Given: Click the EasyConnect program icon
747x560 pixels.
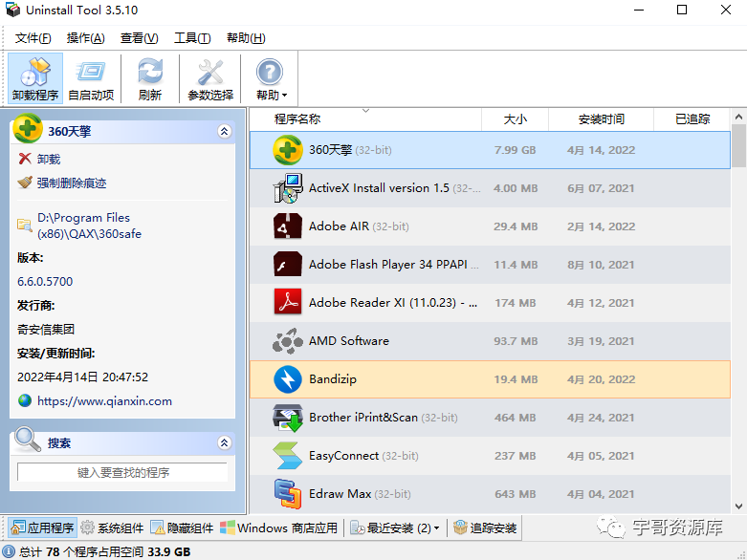Looking at the screenshot, I should pyautogui.click(x=287, y=455).
